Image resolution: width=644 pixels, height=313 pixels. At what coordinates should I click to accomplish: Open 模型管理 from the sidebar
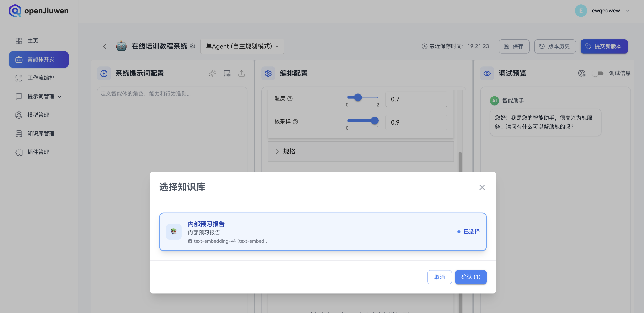pos(38,115)
